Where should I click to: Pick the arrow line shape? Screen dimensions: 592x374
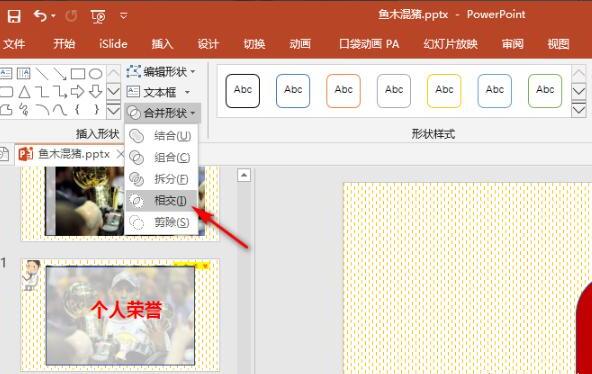click(x=60, y=74)
